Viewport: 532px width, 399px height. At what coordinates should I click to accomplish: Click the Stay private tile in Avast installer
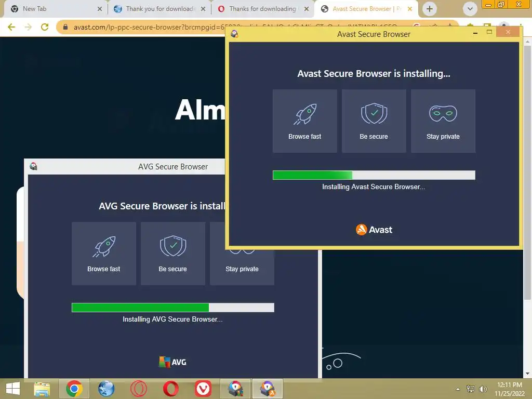point(443,121)
